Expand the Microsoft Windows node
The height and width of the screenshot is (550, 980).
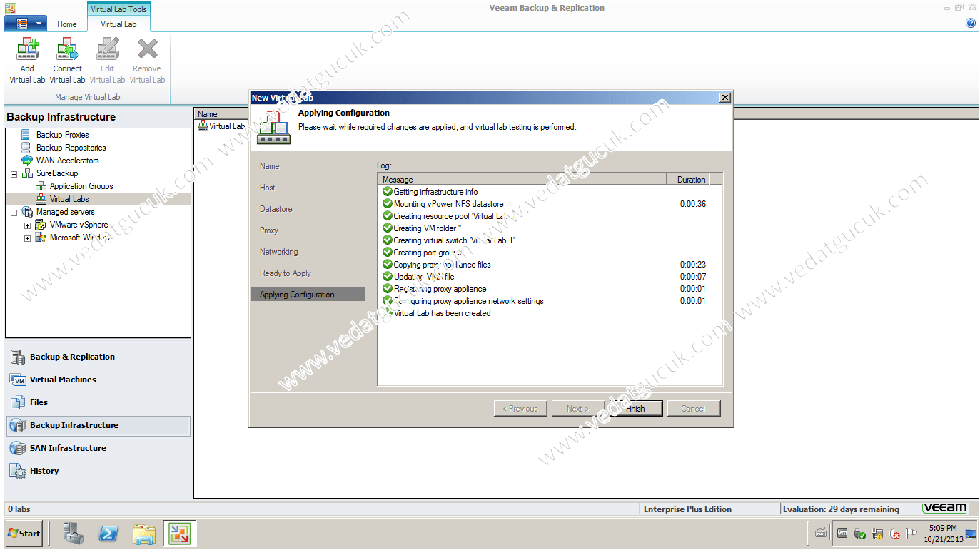(x=27, y=238)
